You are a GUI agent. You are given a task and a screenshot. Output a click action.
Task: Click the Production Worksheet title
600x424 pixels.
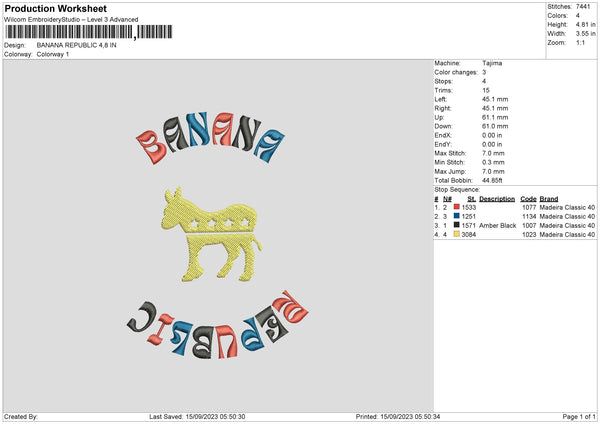(55, 8)
